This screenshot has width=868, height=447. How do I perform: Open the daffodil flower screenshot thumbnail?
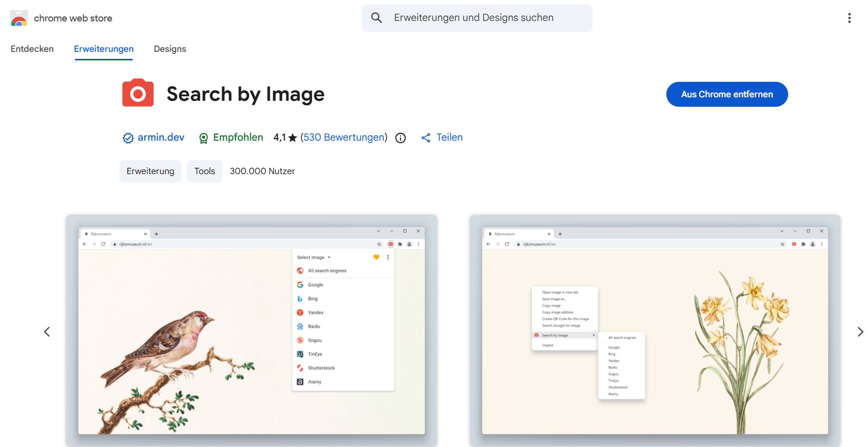(655, 330)
